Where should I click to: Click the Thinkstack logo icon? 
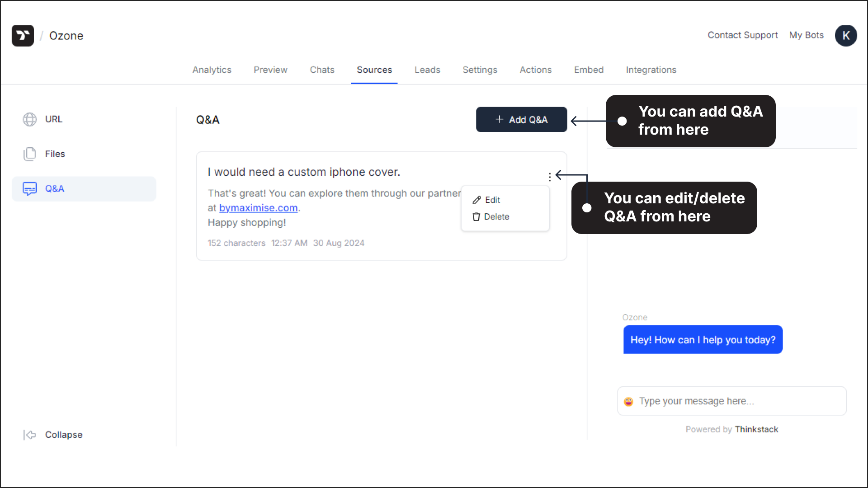tap(23, 35)
